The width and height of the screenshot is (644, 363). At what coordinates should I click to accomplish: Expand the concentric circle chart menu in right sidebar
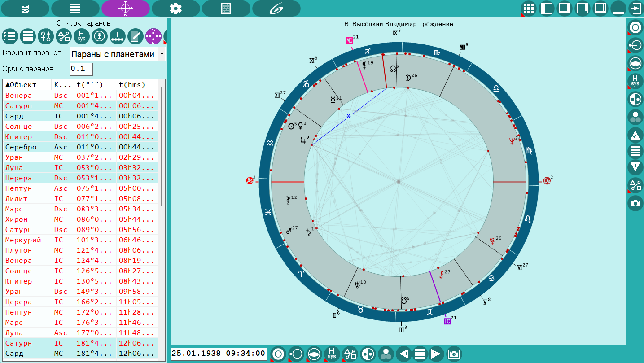click(x=635, y=28)
